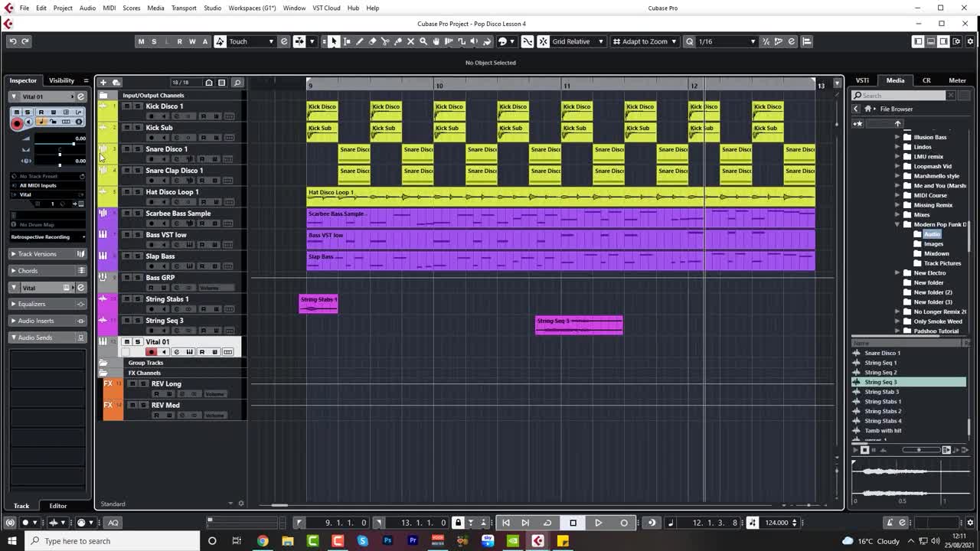
Task: Expand the New Electro folder in browser
Action: 897,272
